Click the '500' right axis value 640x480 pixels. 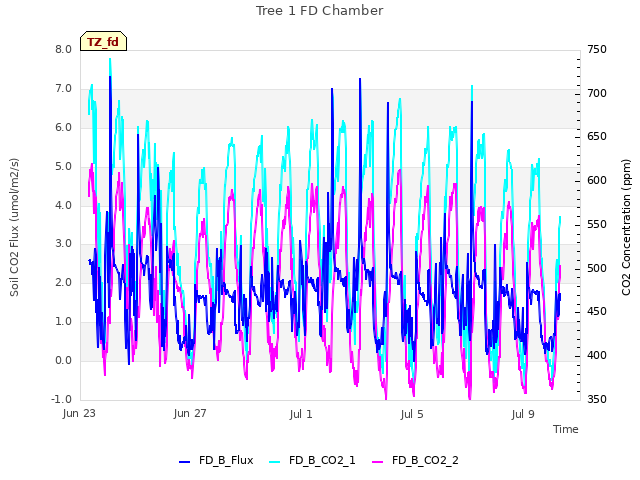tap(597, 269)
